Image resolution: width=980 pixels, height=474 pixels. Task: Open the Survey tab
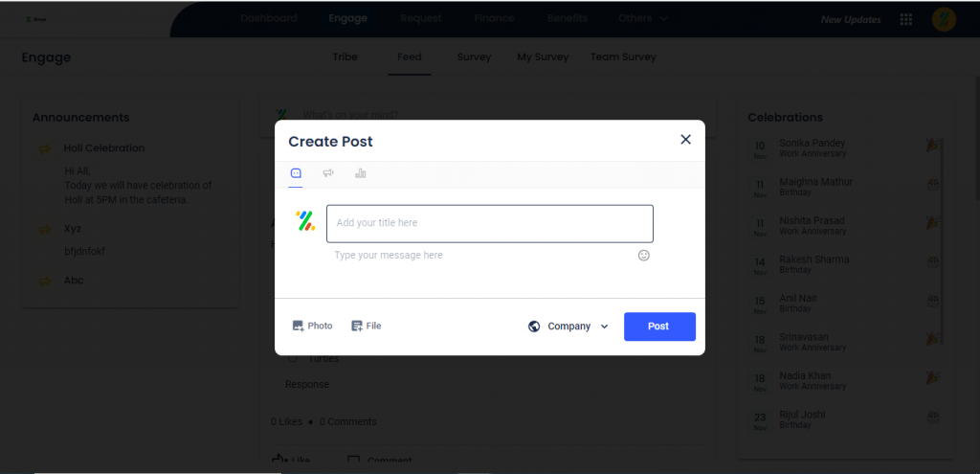[474, 56]
